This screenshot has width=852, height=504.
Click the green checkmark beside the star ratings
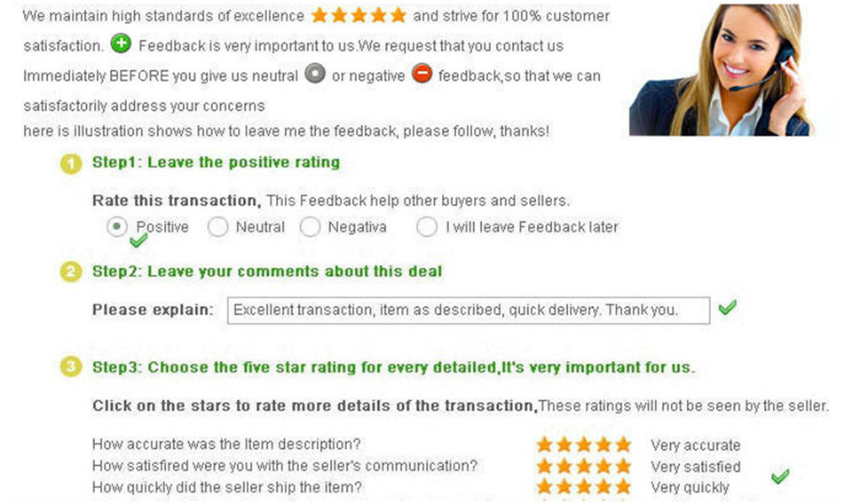click(779, 476)
